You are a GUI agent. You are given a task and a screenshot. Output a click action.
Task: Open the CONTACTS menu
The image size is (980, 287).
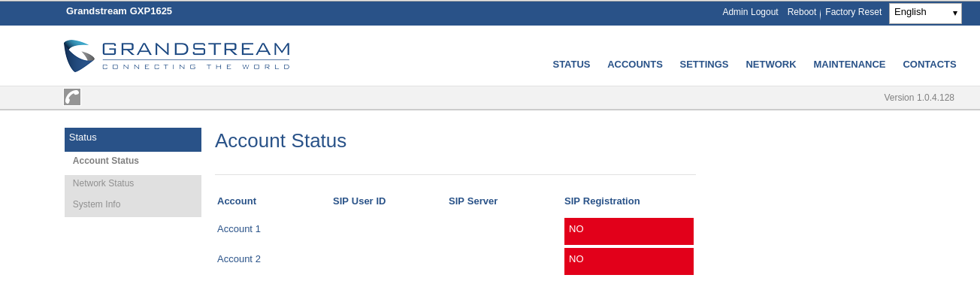pyautogui.click(x=930, y=65)
